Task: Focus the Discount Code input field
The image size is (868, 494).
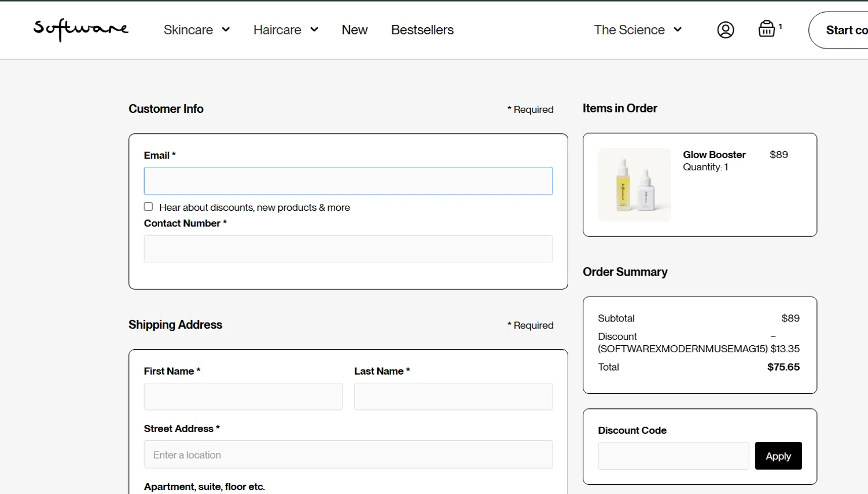Action: point(674,456)
